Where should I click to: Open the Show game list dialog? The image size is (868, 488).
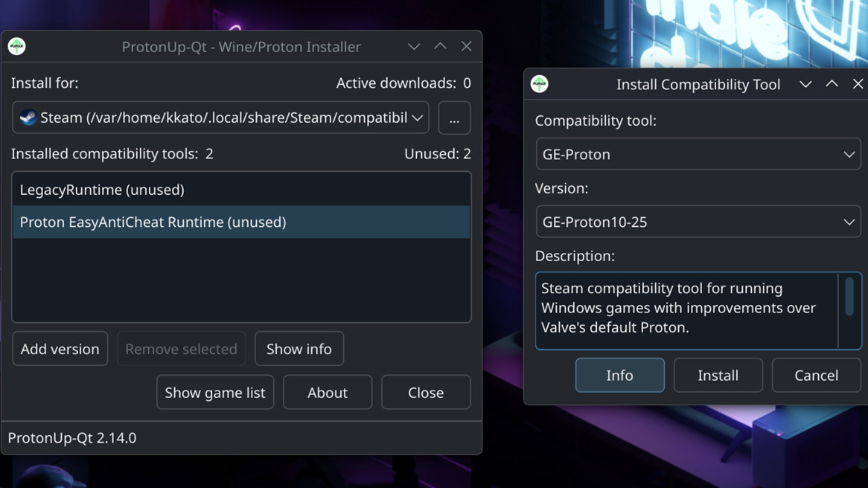pyautogui.click(x=214, y=392)
